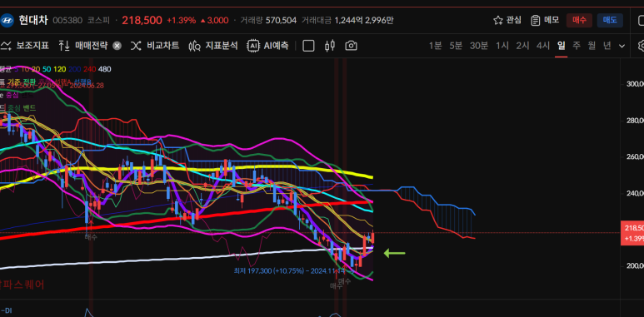Open chart settings gear icon
Viewport: 644px width, 317px height.
[x=642, y=46]
